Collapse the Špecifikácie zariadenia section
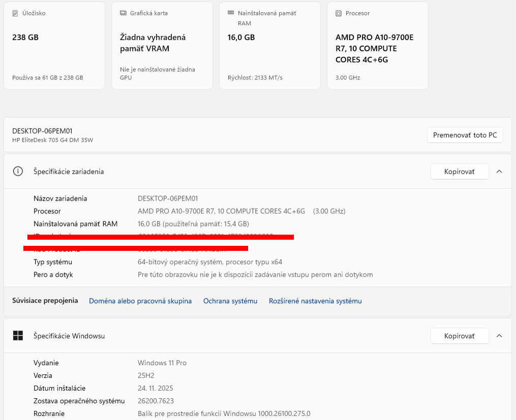The width and height of the screenshot is (516, 420). click(x=499, y=171)
